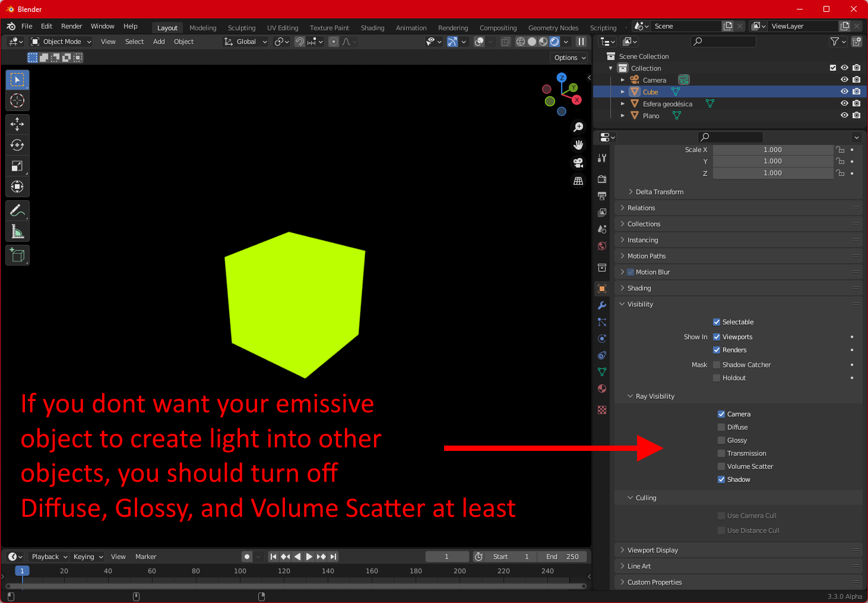The image size is (868, 603).
Task: Click the viewport Options button
Action: pos(570,58)
